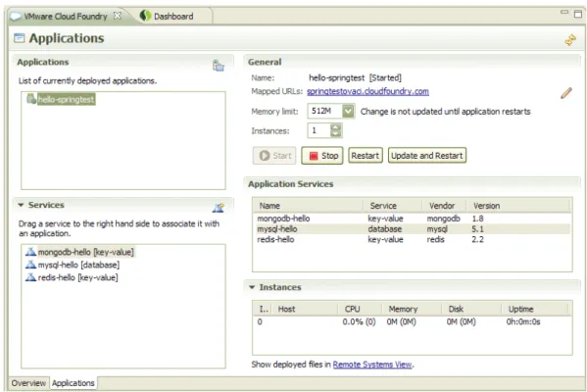
Task: Select mongodb-hello [key-value] in Services list
Action: (85, 252)
